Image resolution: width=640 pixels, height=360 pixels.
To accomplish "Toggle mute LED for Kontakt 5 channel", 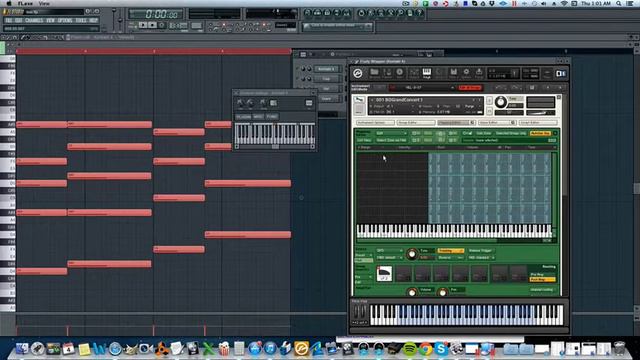I will pyautogui.click(x=298, y=69).
